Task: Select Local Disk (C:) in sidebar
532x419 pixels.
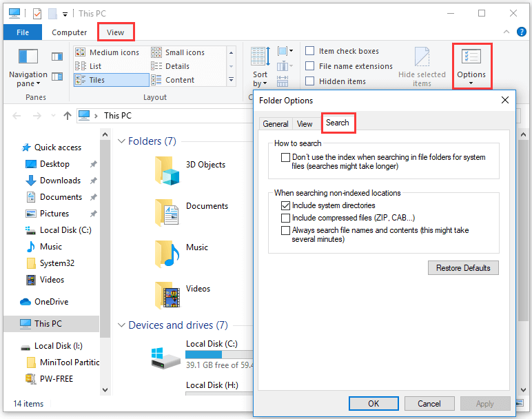Action: (59, 230)
